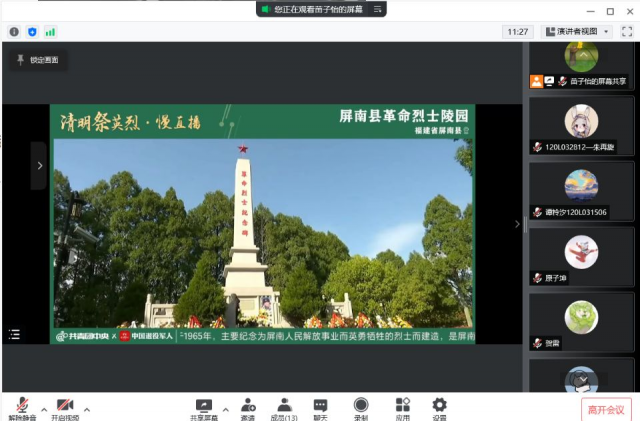Open the 邀请 invite icon
Image resolution: width=640 pixels, height=421 pixels.
pos(247,406)
